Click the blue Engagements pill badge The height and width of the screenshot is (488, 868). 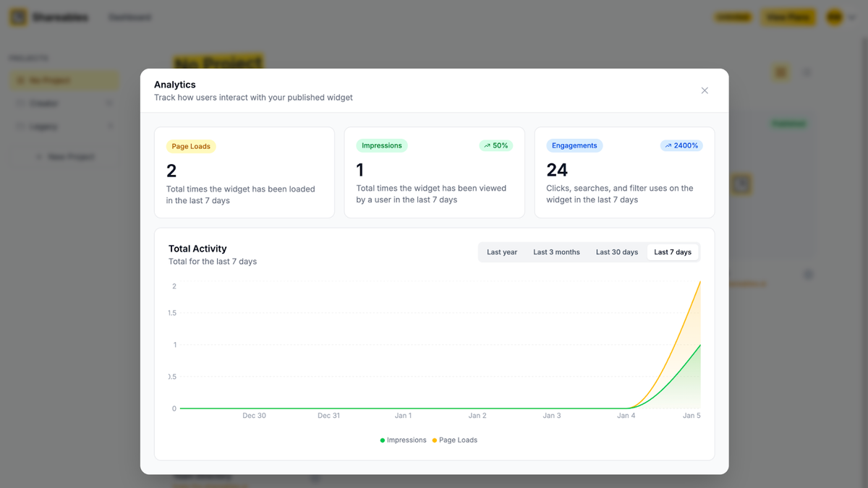point(574,145)
